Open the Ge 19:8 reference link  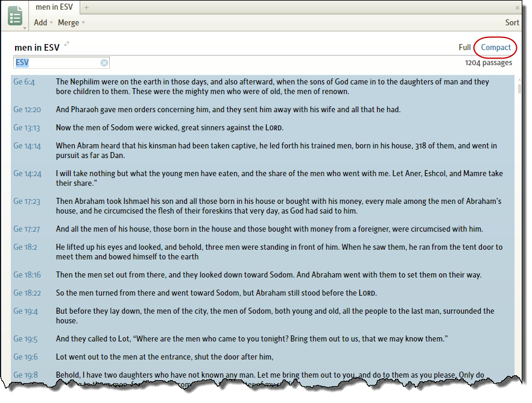[26, 375]
